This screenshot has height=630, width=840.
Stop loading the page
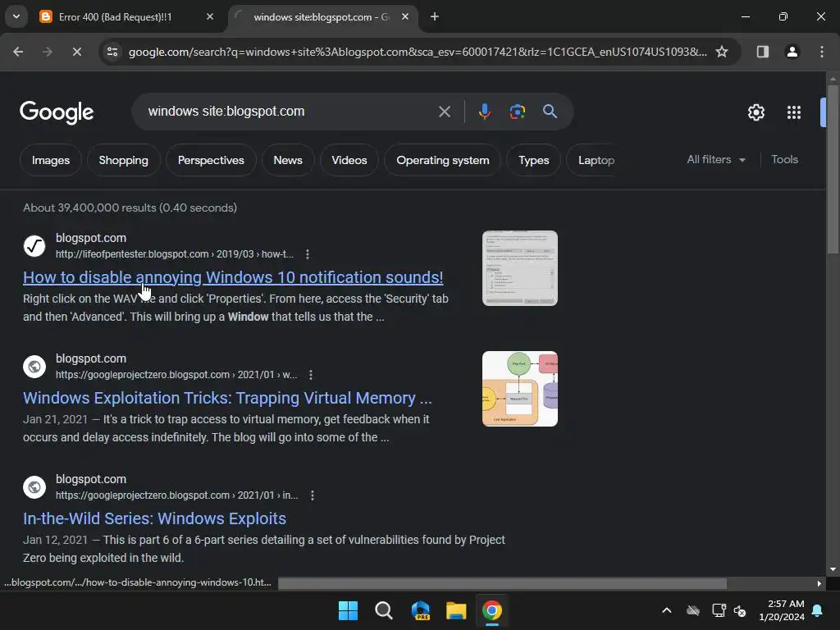point(76,52)
